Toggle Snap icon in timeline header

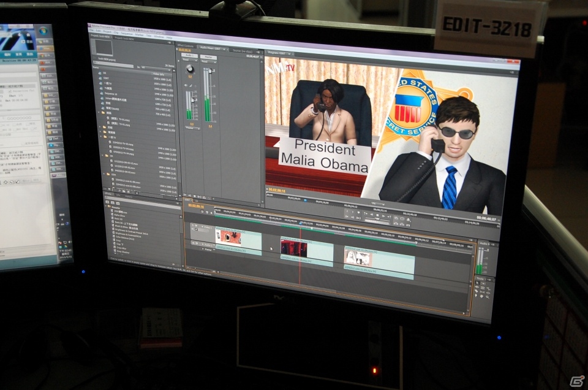202,212
